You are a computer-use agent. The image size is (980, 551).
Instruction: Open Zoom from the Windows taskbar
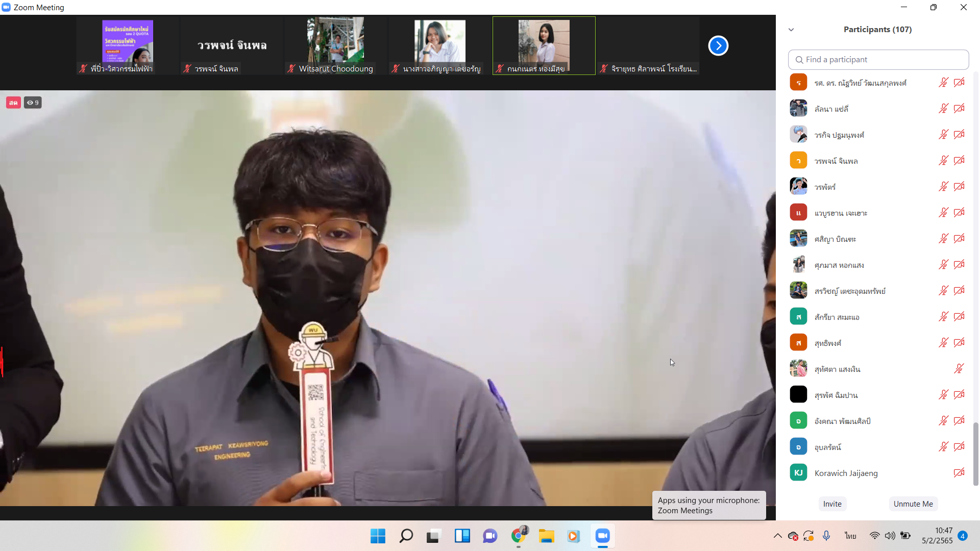[x=602, y=536]
